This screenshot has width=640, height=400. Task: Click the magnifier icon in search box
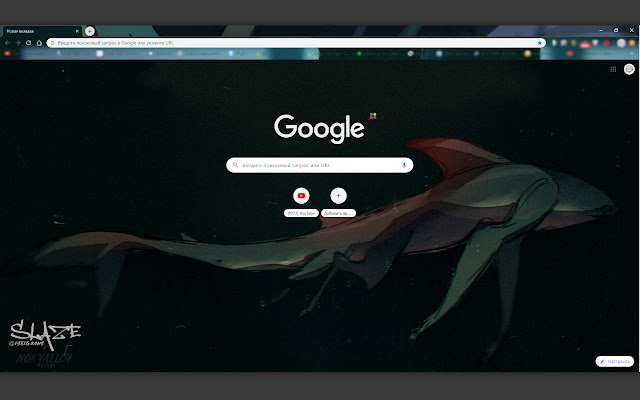[x=236, y=165]
